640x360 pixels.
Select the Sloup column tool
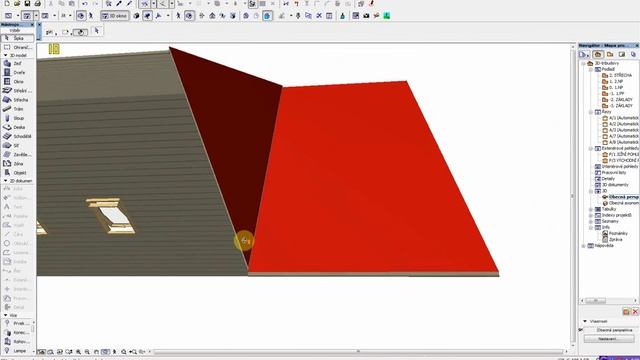(x=18, y=118)
